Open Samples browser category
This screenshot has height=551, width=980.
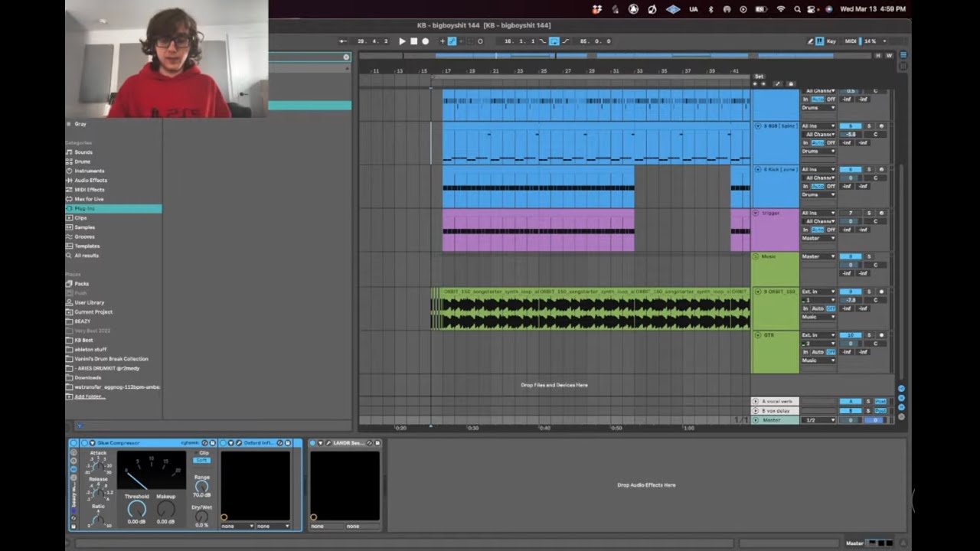click(x=85, y=227)
